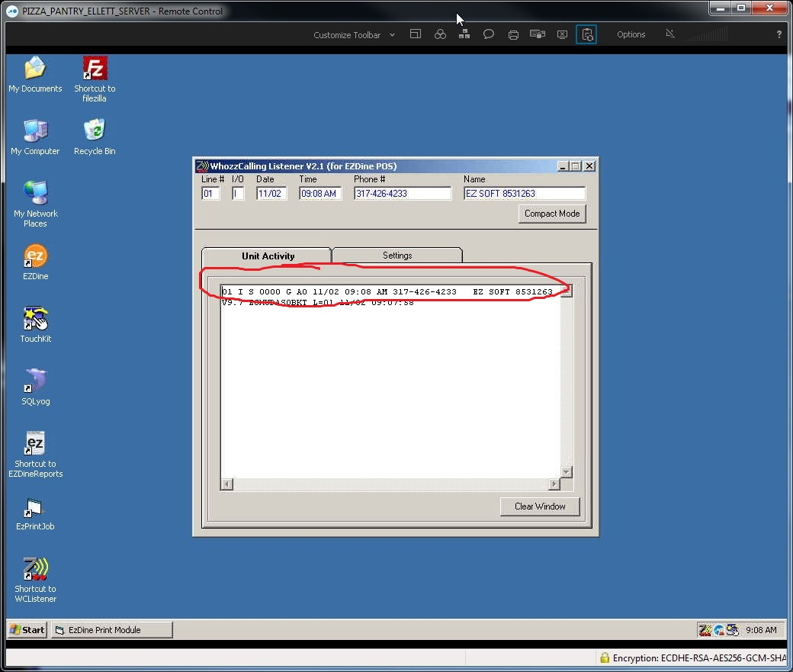Select the Shortcut to WCListener icon
Image resolution: width=793 pixels, height=672 pixels.
35,580
